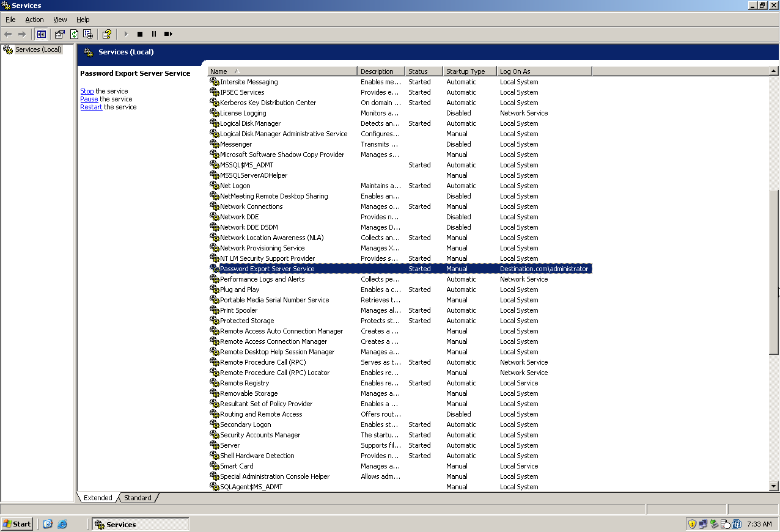
Task: Sort by the Status column header
Action: pos(425,71)
